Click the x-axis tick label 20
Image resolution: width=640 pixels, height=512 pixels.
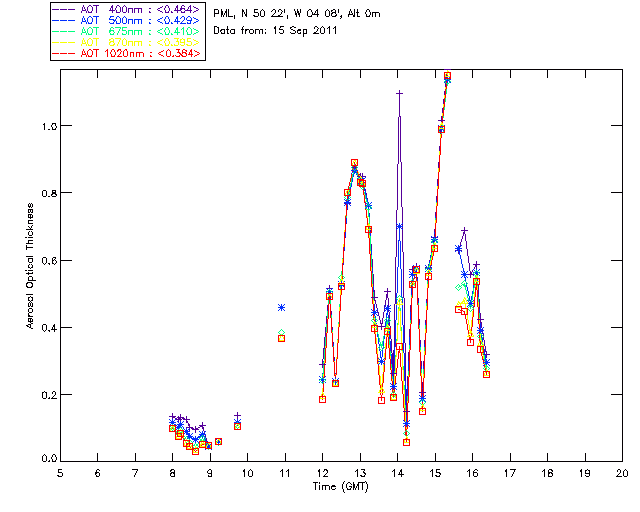point(622,473)
